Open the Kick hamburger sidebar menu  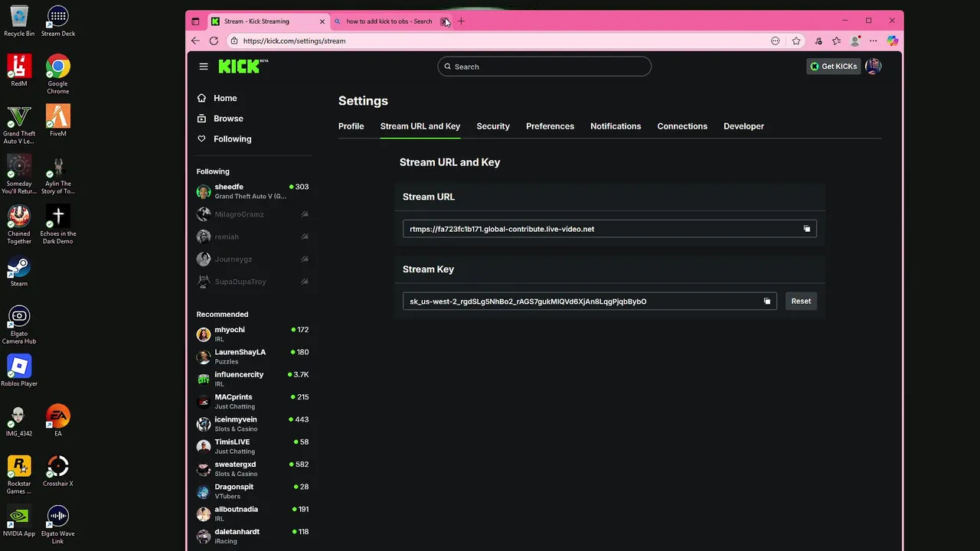(204, 67)
